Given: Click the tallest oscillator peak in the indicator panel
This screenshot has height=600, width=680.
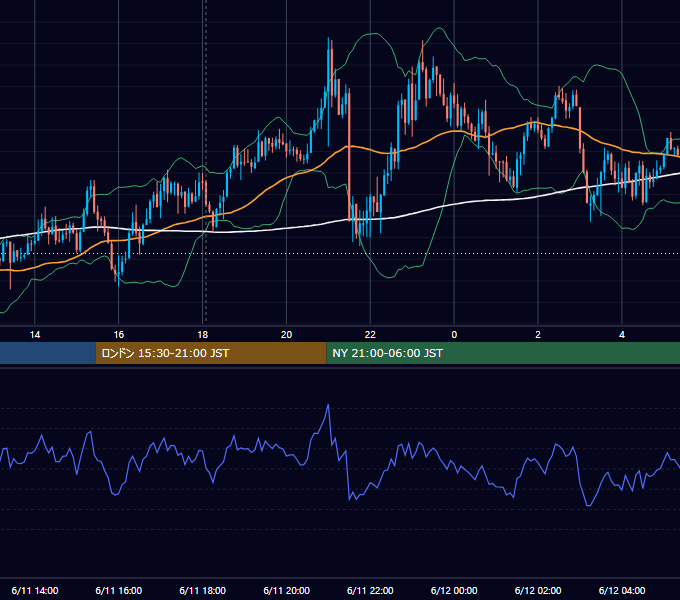Looking at the screenshot, I should pyautogui.click(x=328, y=406).
